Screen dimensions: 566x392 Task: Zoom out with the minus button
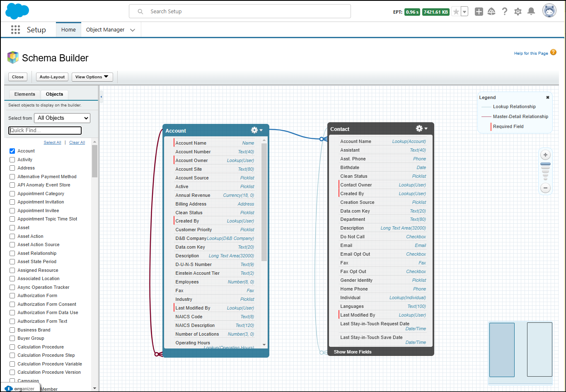pos(546,188)
